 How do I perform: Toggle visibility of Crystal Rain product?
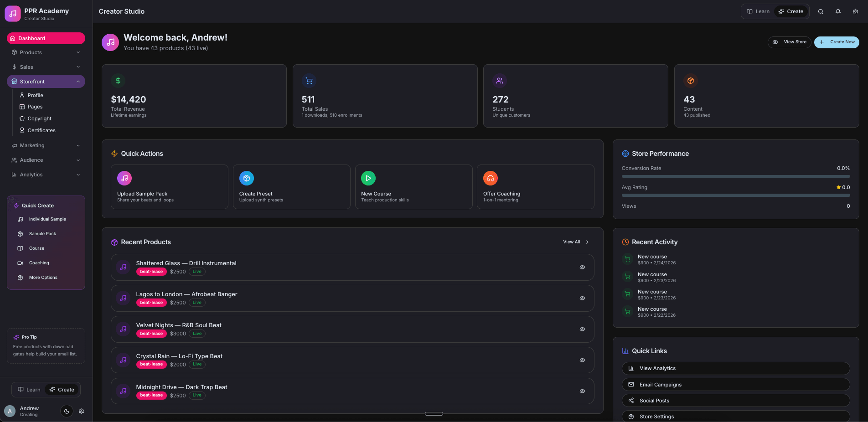(x=582, y=360)
